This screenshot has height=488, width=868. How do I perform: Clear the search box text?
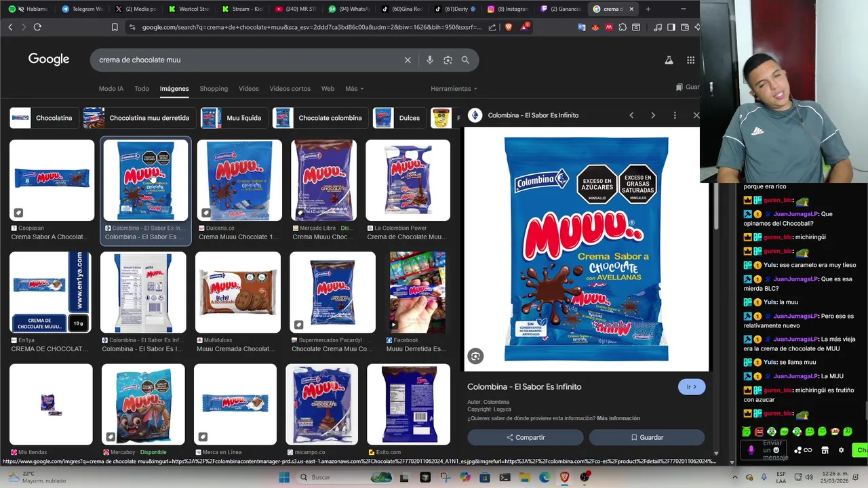408,60
